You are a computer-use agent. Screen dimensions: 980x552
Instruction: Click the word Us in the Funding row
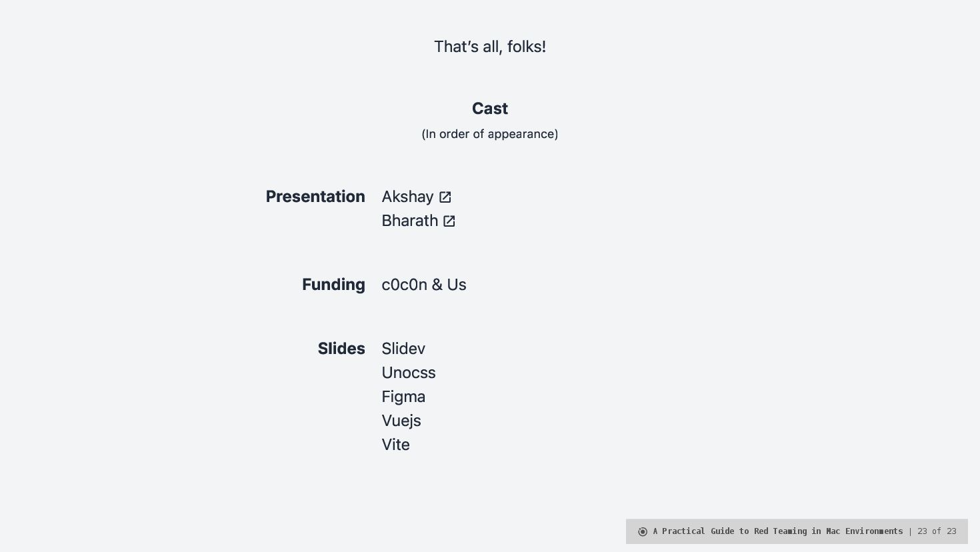click(457, 285)
